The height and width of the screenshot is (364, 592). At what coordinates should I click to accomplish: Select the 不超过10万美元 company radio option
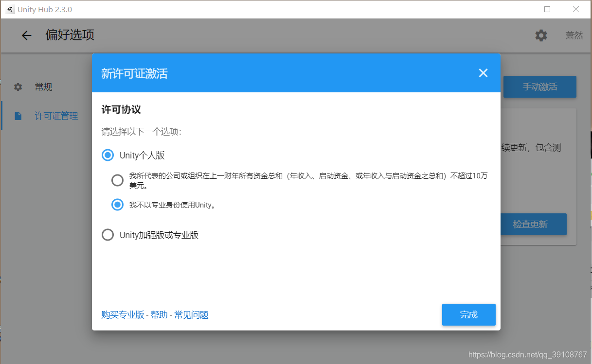tap(117, 180)
